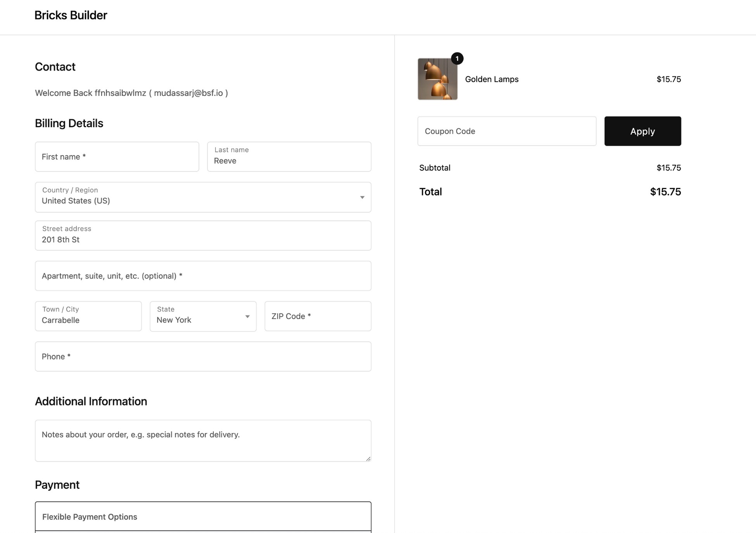Click the Contact section heading
This screenshot has height=533, width=756.
[55, 66]
